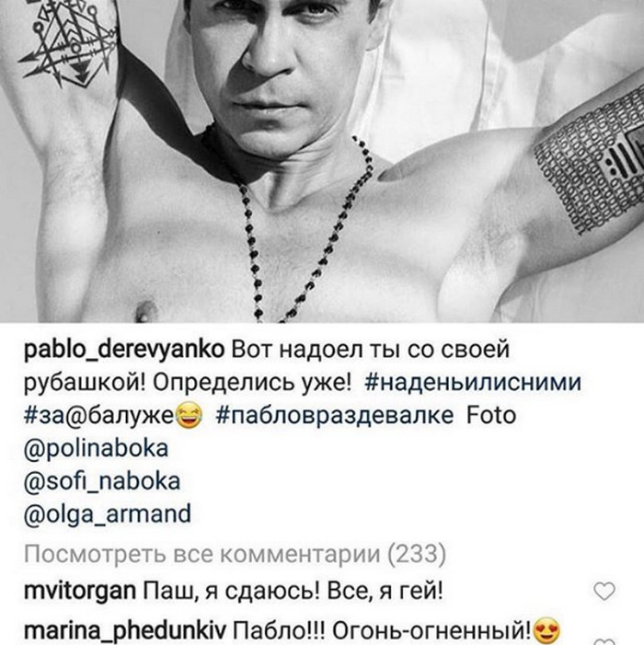Visit the @sofi_naboka mention
644x645 pixels.
pyautogui.click(x=102, y=482)
